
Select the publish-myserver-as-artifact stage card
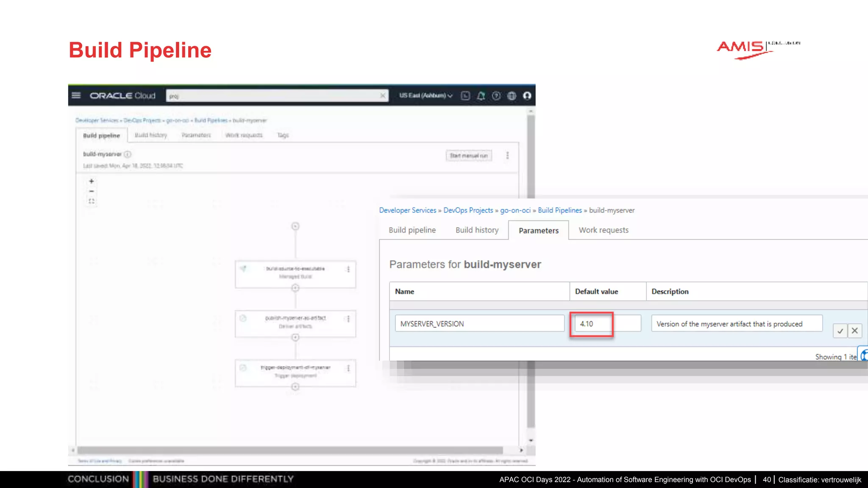(295, 324)
